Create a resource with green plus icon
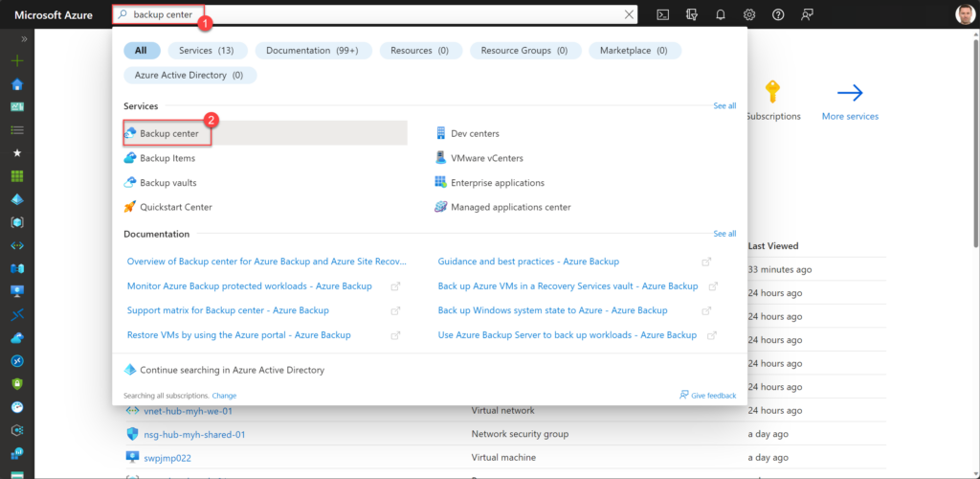The image size is (980, 479). click(17, 61)
